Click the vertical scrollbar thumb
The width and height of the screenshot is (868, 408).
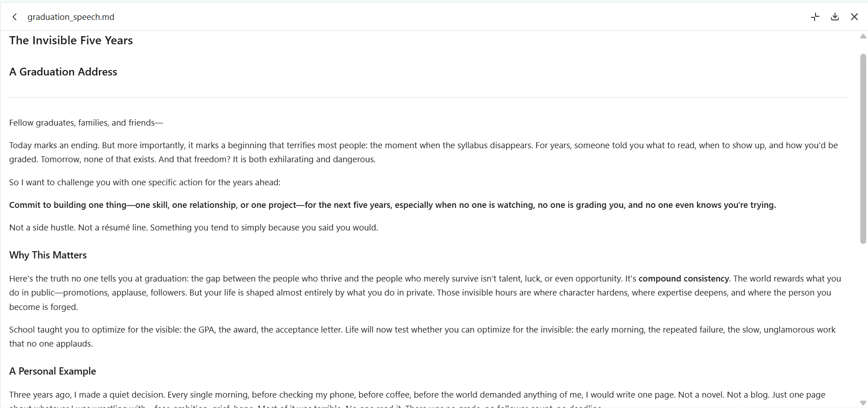863,149
